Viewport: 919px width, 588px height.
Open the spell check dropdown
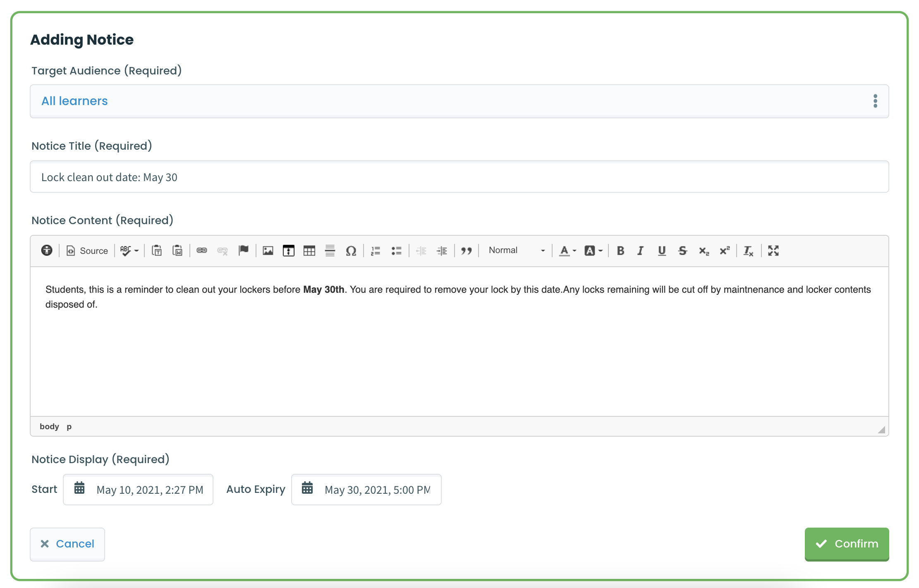coord(129,251)
